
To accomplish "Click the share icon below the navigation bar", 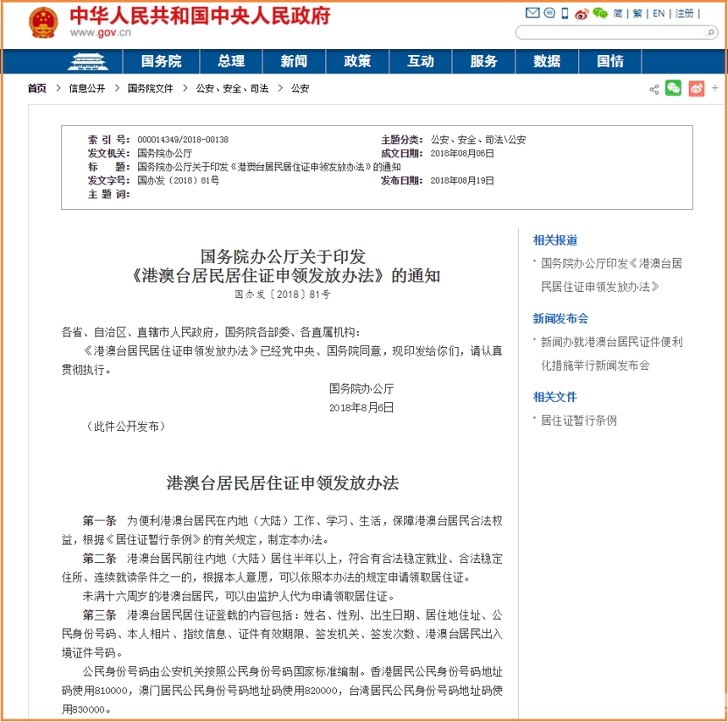I will (x=654, y=89).
